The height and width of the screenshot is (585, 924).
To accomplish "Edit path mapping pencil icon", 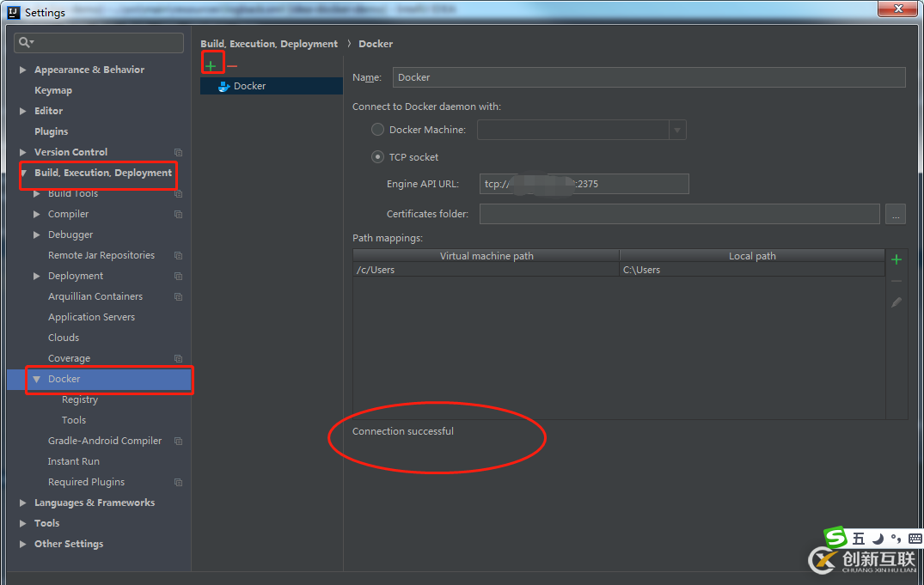I will (896, 302).
